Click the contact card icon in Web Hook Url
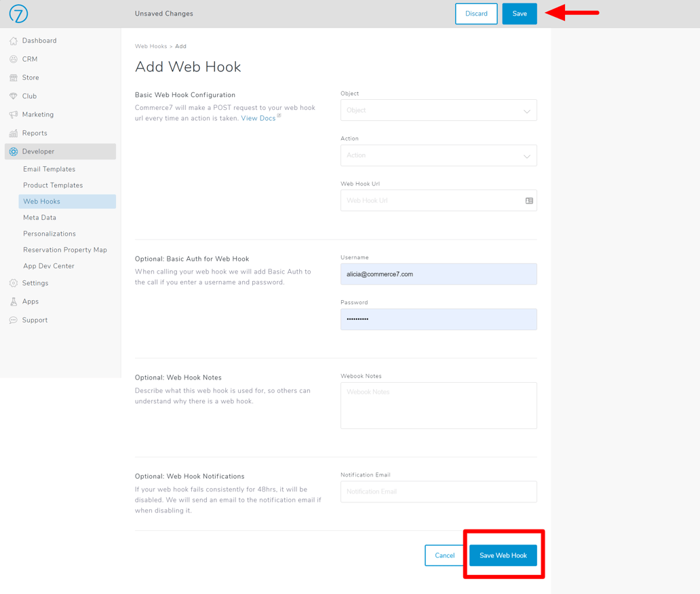Viewport: 700px width, 594px height. pos(529,201)
